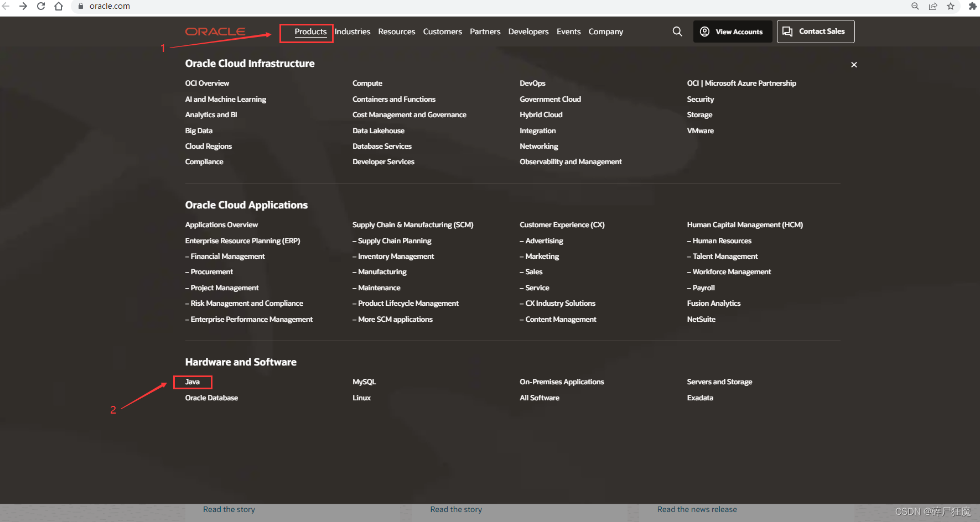Open Containers and Functions

tap(394, 99)
